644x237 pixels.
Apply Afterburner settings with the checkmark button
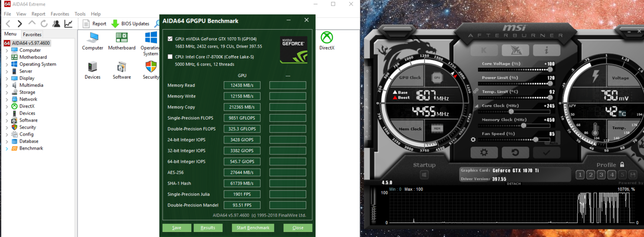tap(547, 152)
